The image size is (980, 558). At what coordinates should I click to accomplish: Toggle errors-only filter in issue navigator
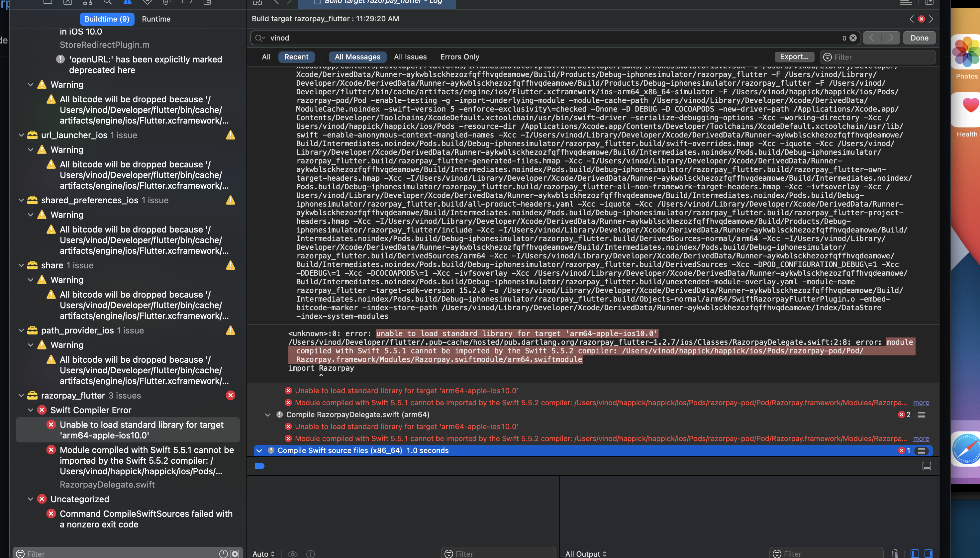pos(235,554)
